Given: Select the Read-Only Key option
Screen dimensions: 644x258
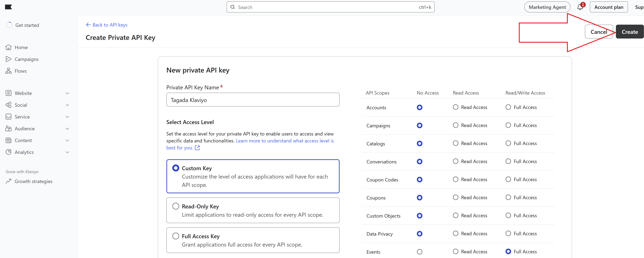Looking at the screenshot, I should coord(176,206).
